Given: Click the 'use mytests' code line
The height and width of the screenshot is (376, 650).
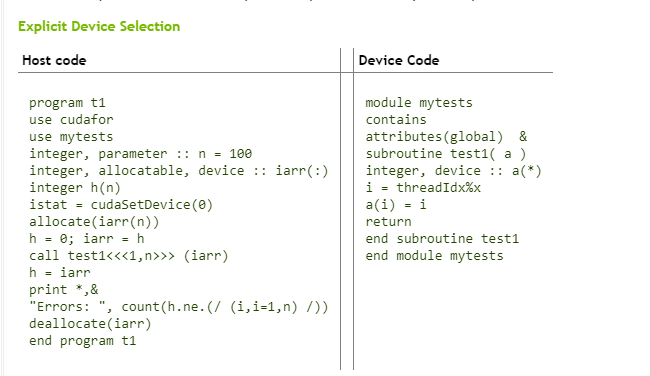Looking at the screenshot, I should pyautogui.click(x=71, y=137).
